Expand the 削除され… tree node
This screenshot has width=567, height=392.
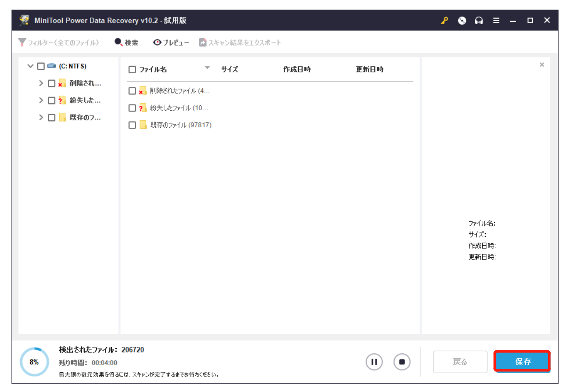tap(41, 83)
